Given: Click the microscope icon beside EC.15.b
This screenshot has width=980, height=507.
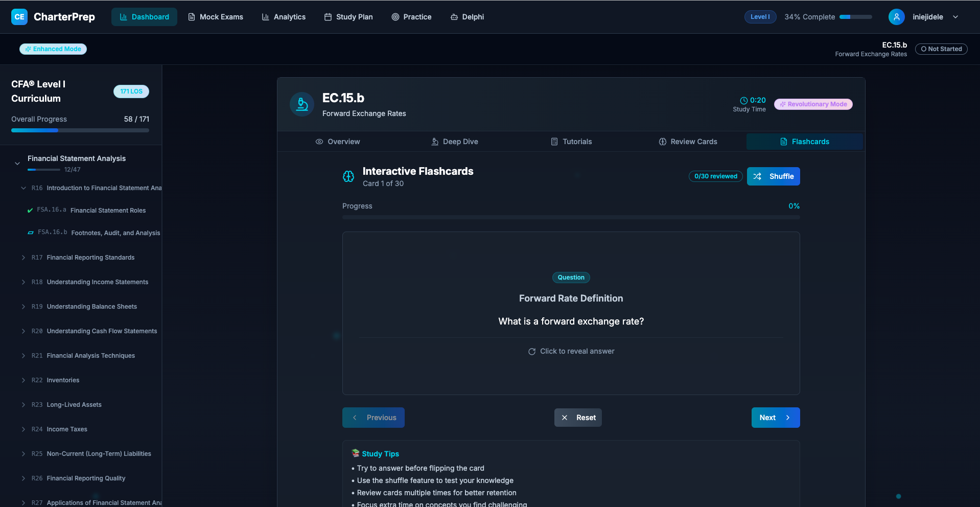Looking at the screenshot, I should tap(302, 104).
